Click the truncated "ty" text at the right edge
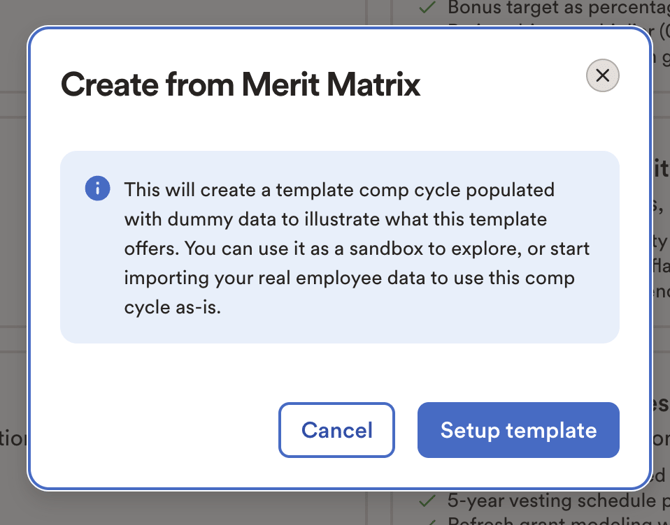Screen dimensions: 670x525 pyautogui.click(x=661, y=242)
